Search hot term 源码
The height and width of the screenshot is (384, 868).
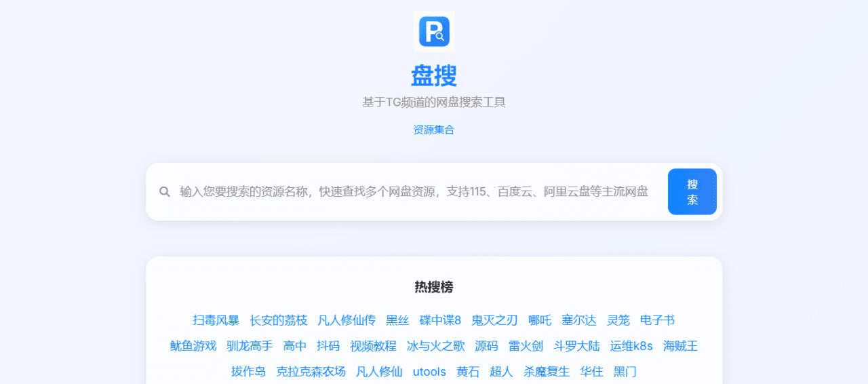point(487,346)
